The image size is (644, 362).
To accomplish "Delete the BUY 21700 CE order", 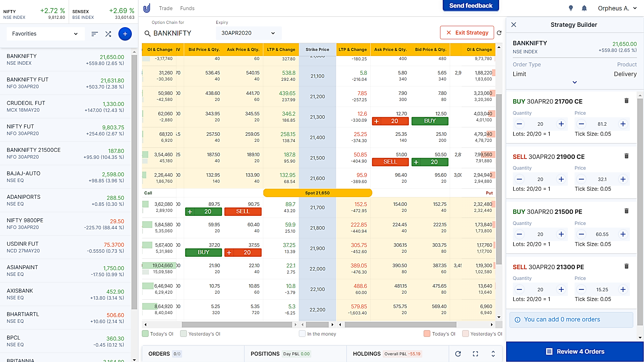I will point(626,101).
